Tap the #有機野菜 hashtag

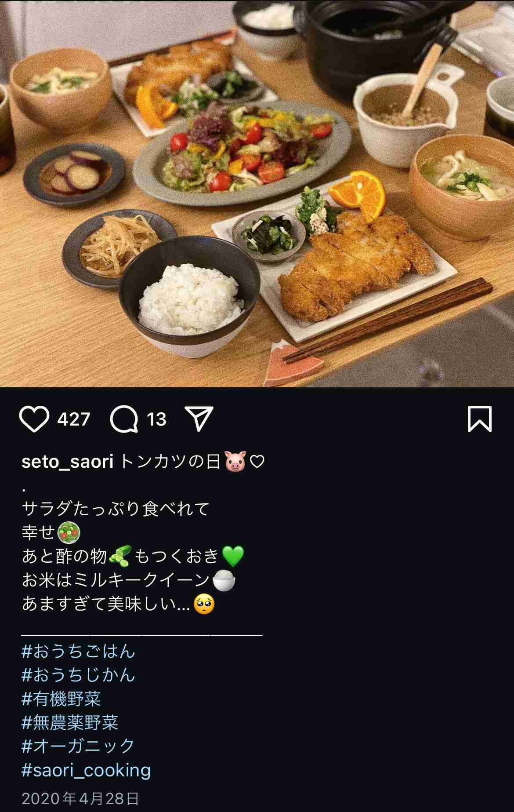[x=61, y=699]
